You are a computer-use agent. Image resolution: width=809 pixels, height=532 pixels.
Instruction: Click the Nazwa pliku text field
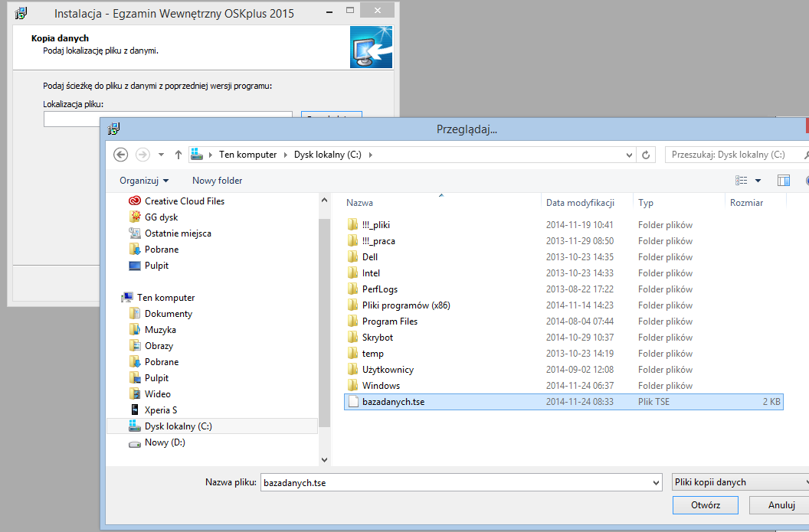(456, 482)
